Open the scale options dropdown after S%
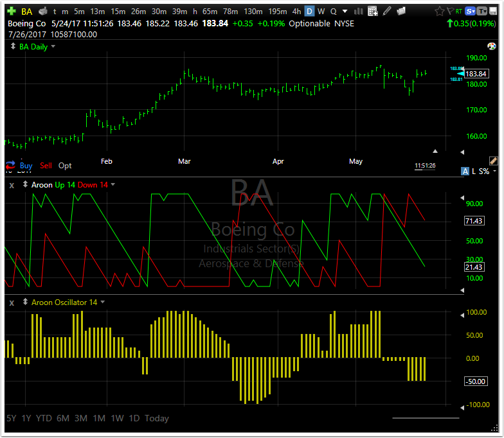This screenshot has height=438, width=504. 495,171
